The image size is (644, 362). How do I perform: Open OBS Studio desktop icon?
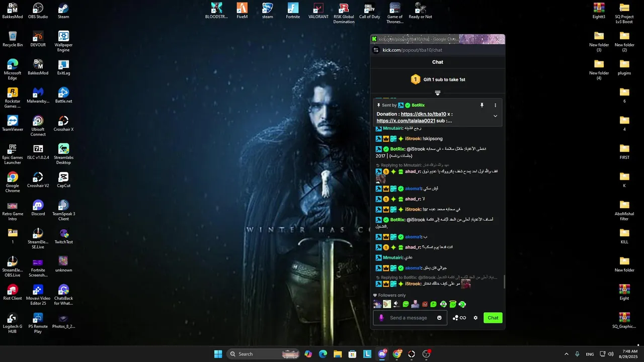point(38,11)
